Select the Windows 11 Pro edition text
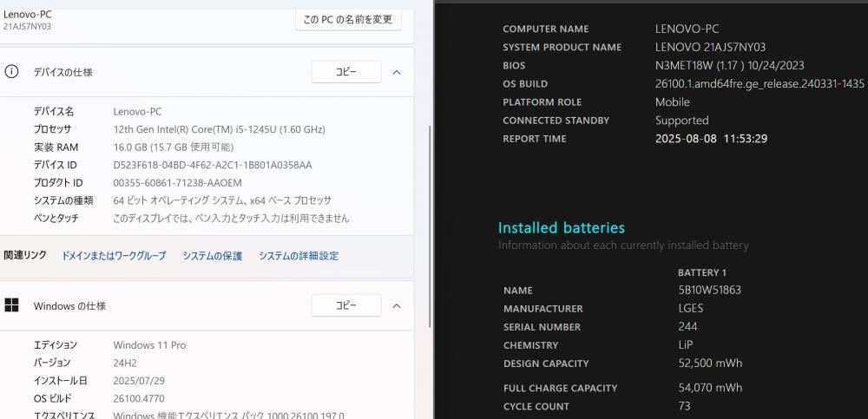 point(149,345)
